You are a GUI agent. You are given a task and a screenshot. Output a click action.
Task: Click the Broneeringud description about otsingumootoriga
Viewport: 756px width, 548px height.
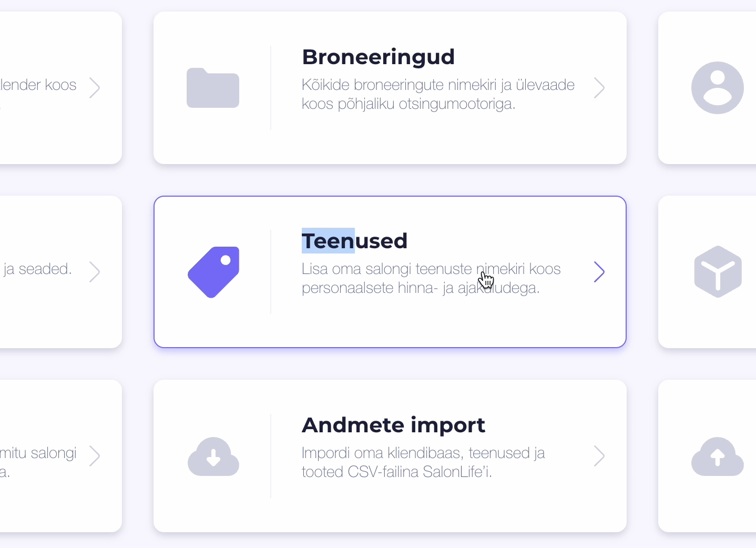pos(437,95)
